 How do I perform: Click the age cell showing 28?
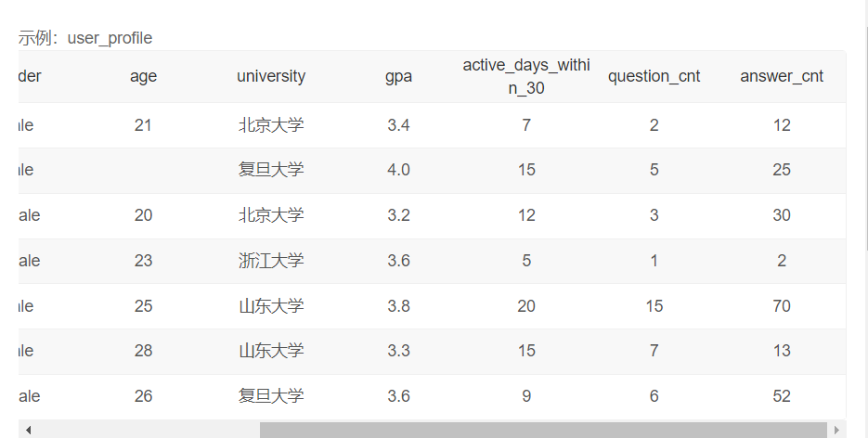143,351
